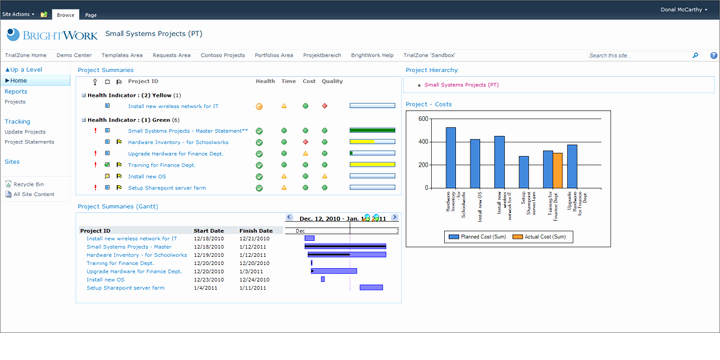Click the green-check status icon for Training row
Image resolution: width=720 pixels, height=360 pixels.
pos(107,164)
